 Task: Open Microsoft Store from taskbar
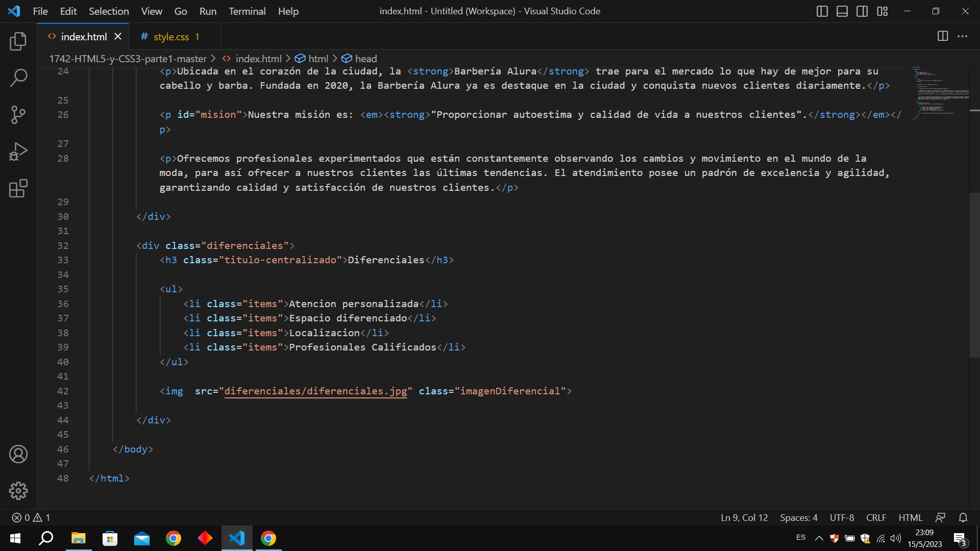pos(110,538)
